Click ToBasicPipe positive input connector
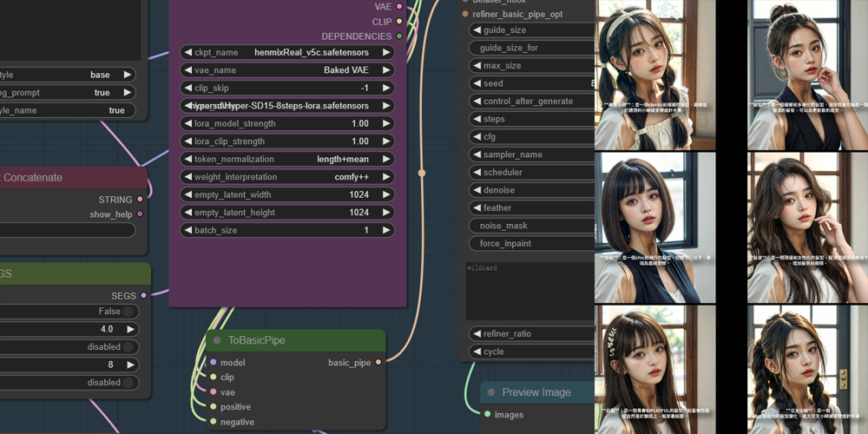The height and width of the screenshot is (434, 868). tap(214, 407)
